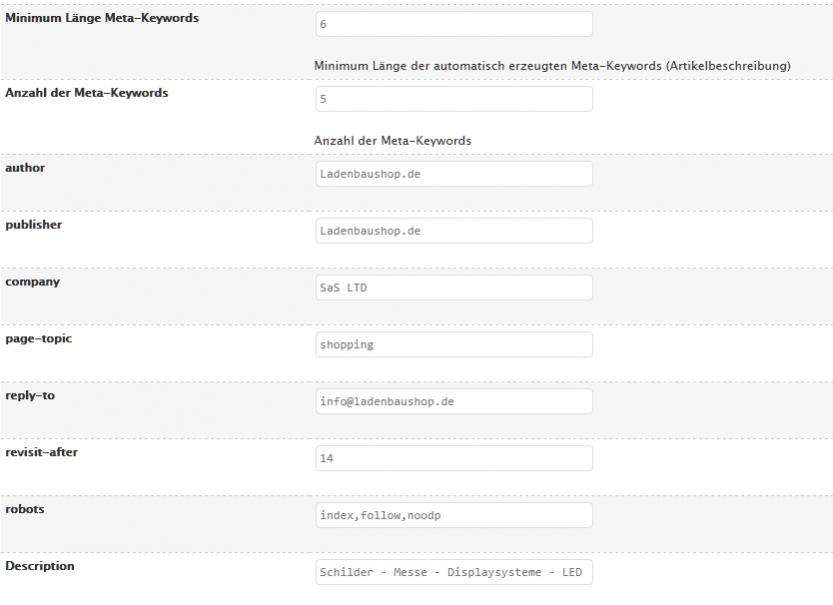
Task: Select the publisher text input field
Action: [x=453, y=231]
